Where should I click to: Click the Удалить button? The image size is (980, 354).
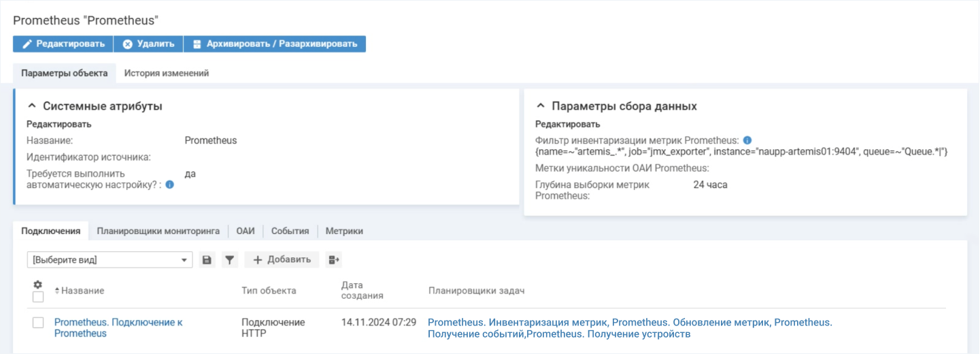148,44
